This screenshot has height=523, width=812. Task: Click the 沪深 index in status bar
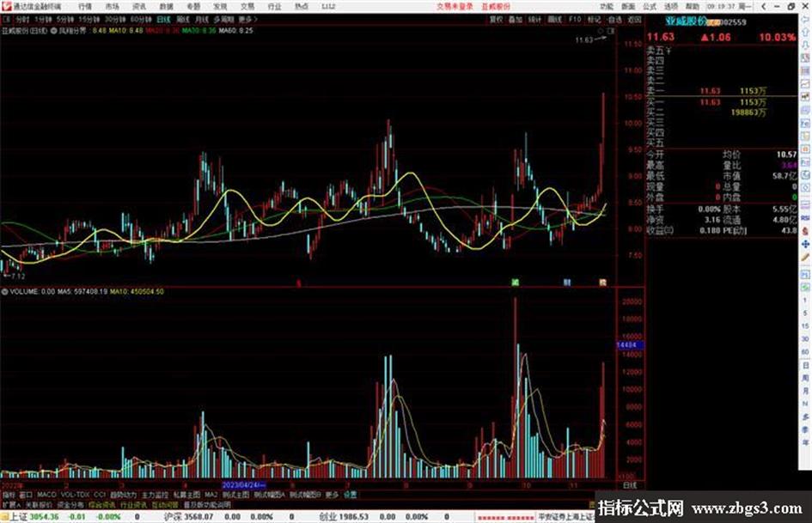[x=174, y=517]
